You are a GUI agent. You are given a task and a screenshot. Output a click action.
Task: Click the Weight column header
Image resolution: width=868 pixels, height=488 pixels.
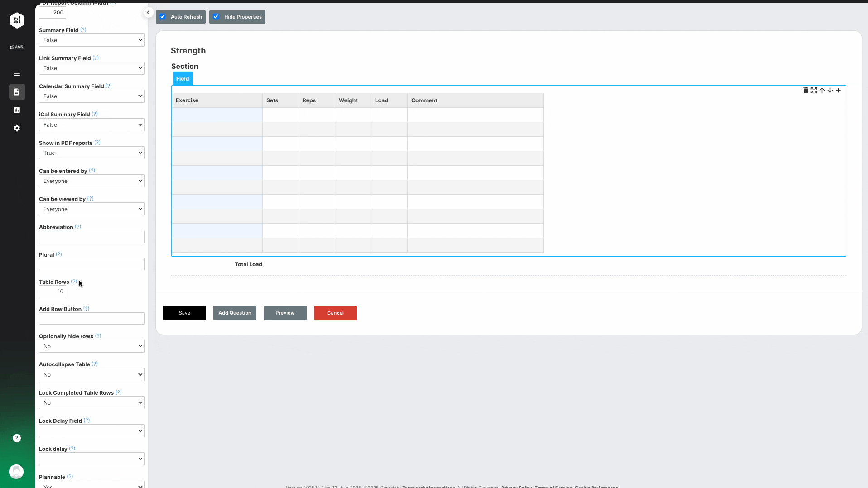(x=353, y=100)
